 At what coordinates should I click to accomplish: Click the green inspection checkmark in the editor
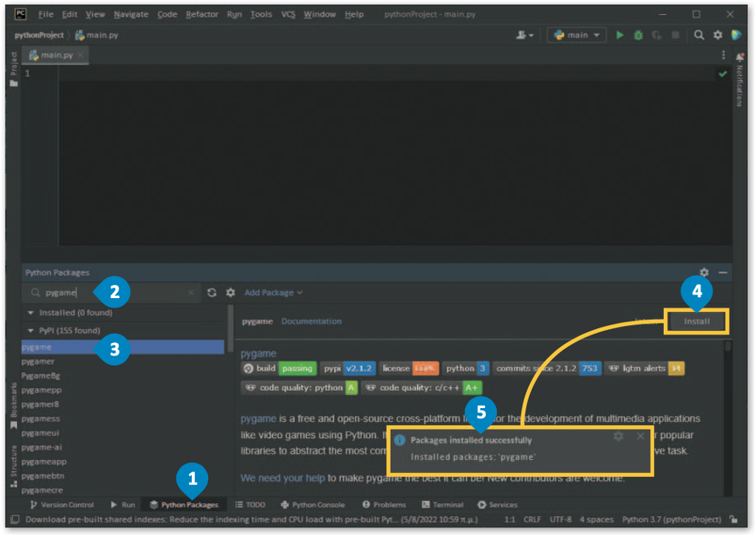pyautogui.click(x=722, y=74)
